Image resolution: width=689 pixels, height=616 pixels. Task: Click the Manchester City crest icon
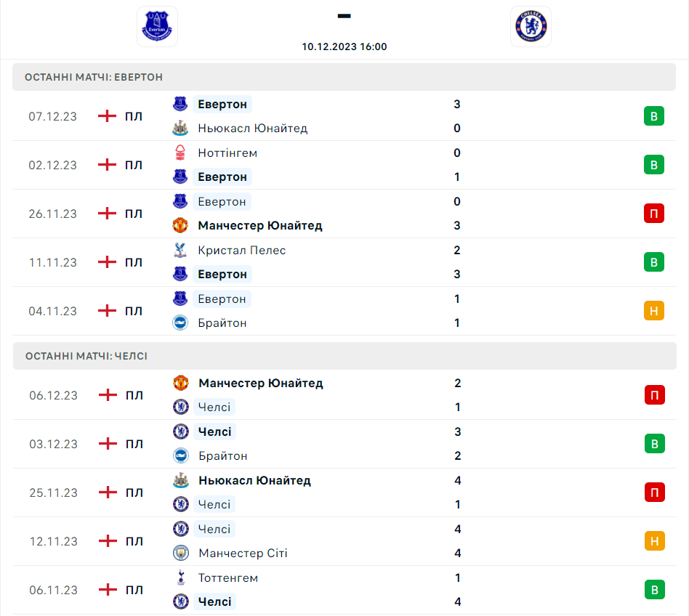pos(180,554)
